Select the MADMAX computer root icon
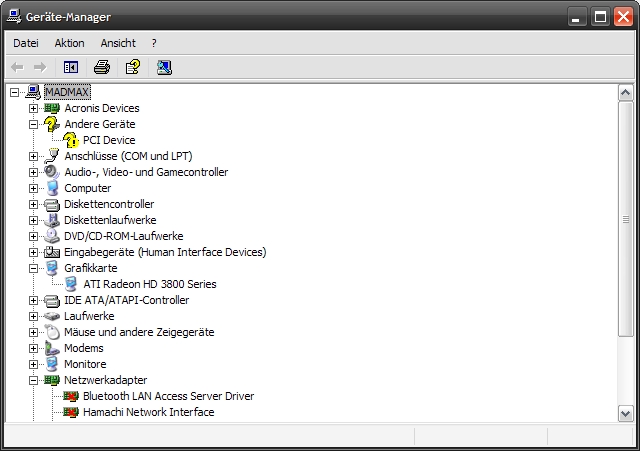640x451 pixels. click(33, 92)
